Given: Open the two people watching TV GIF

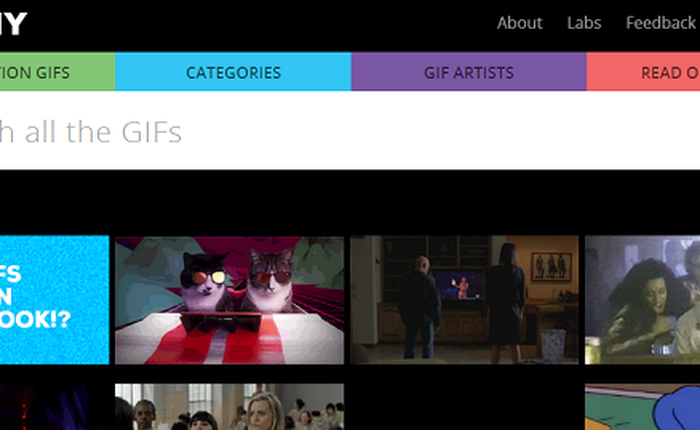Looking at the screenshot, I should pos(464,300).
